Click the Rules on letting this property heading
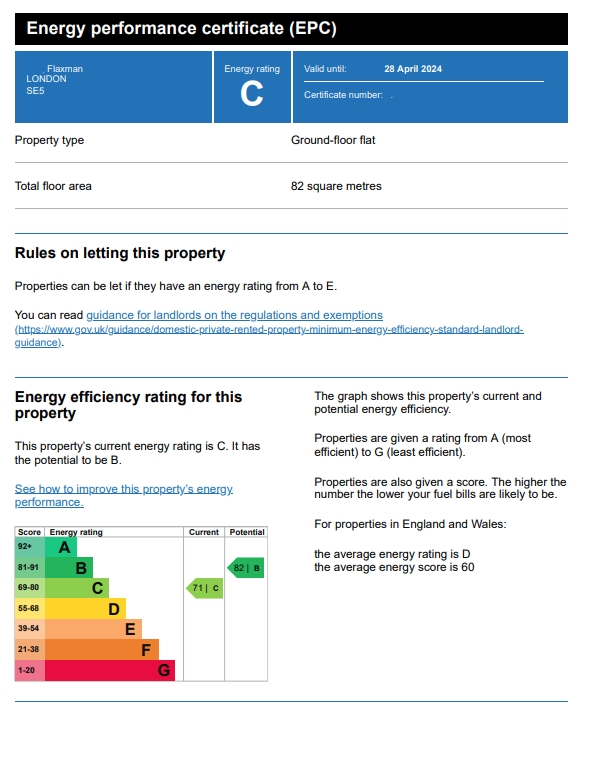The image size is (594, 757). point(120,253)
